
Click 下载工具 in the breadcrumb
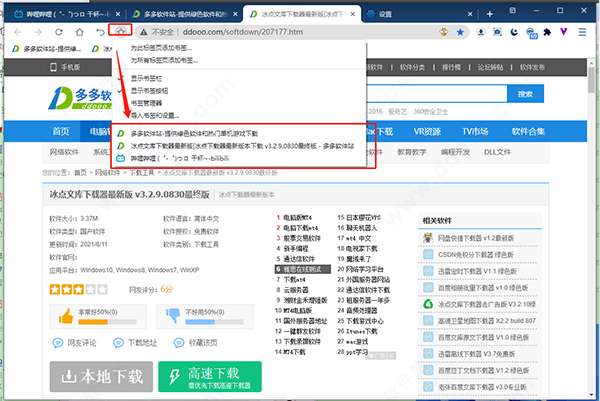(142, 173)
